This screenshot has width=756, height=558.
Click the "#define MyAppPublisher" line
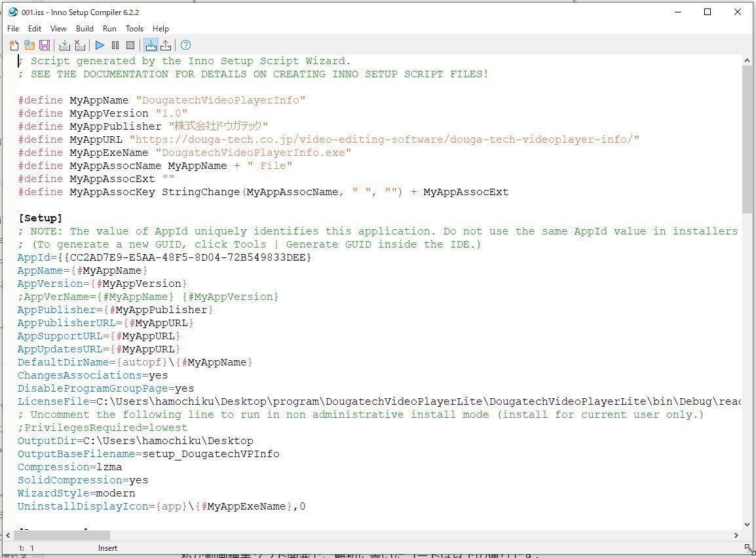(x=143, y=126)
